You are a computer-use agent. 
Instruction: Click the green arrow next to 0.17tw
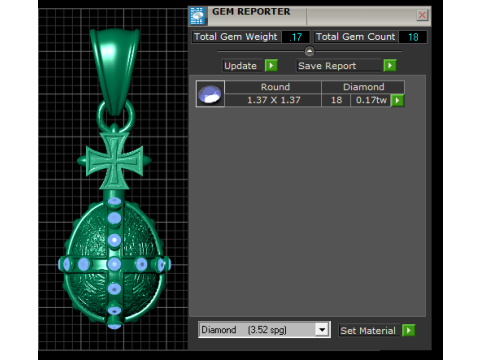point(397,100)
